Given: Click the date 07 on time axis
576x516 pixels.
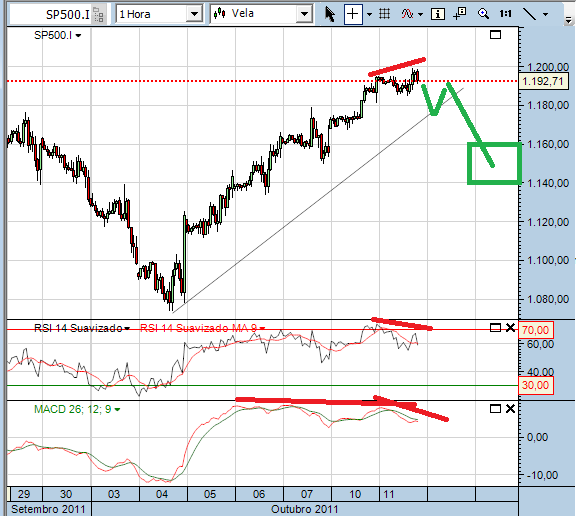Looking at the screenshot, I should pyautogui.click(x=307, y=494).
